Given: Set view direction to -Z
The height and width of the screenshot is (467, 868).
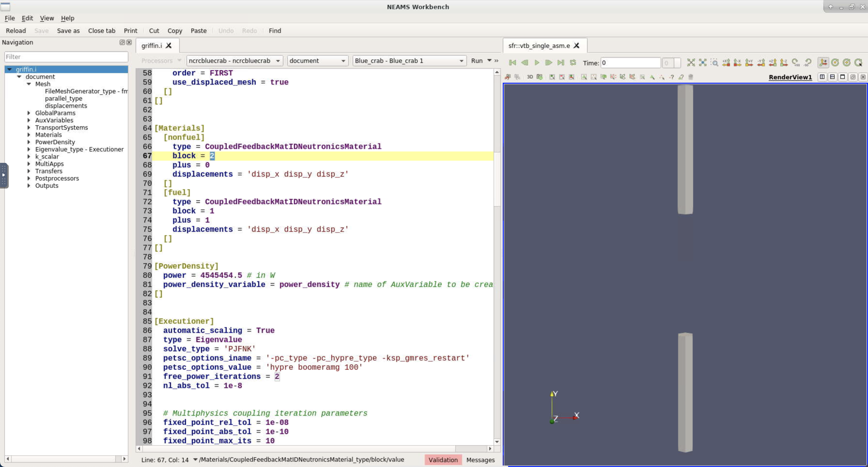Looking at the screenshot, I should 784,63.
